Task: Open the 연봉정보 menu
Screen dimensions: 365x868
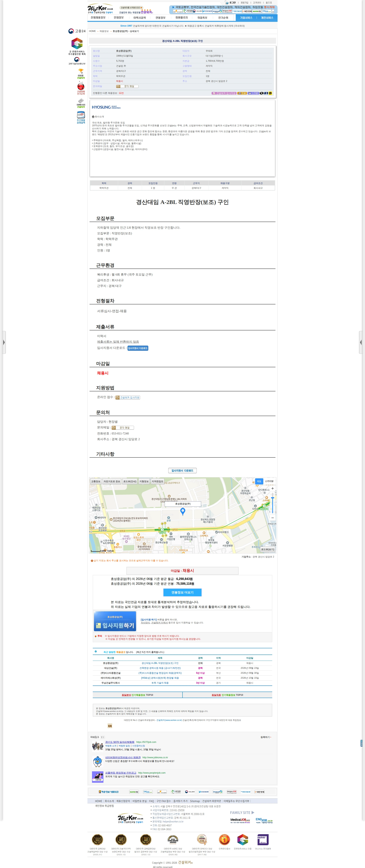Action: click(161, 17)
